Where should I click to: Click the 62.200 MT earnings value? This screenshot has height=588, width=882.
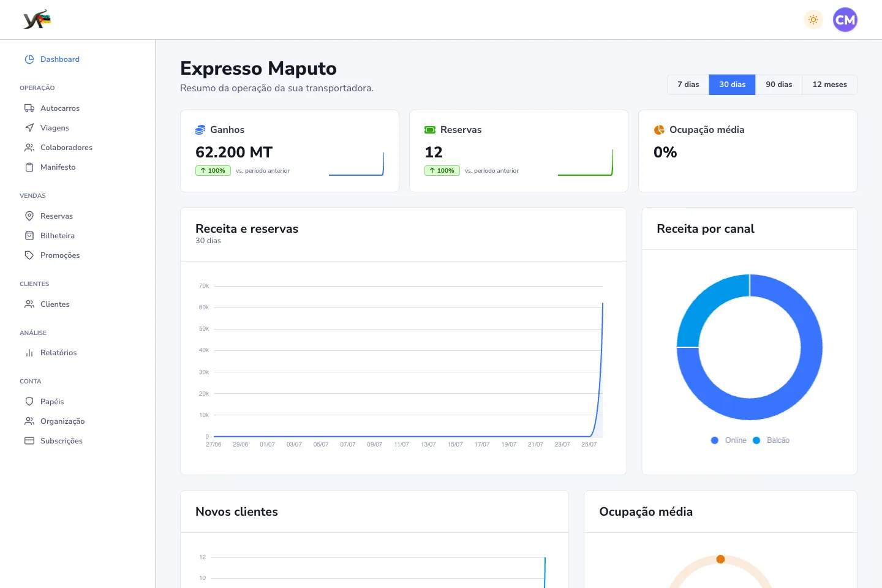tap(234, 153)
